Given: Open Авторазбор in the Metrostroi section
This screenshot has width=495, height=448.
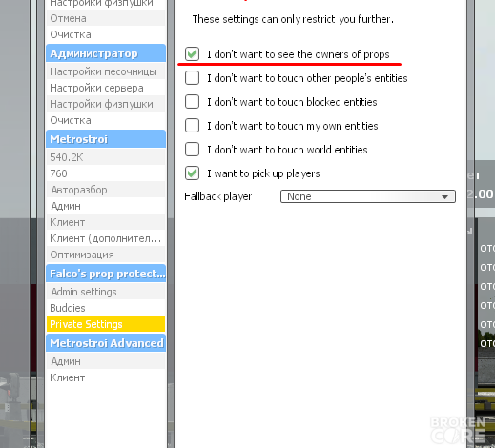Looking at the screenshot, I should [106, 190].
